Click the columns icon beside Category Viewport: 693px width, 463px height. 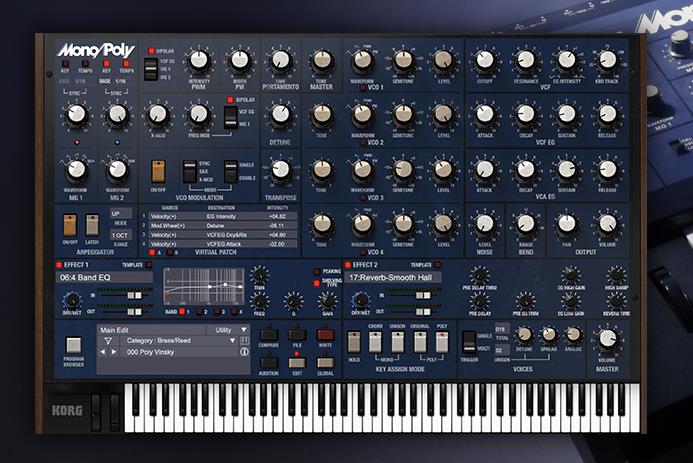244,341
